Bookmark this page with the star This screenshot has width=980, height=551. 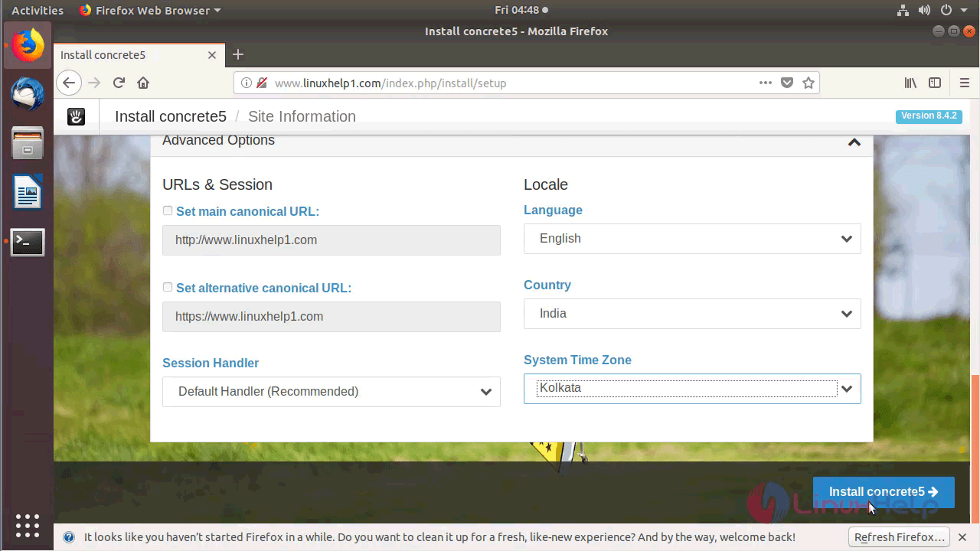(808, 83)
